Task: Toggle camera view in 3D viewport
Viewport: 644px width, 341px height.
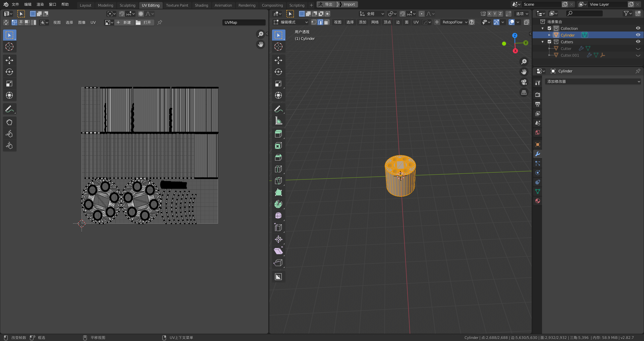Action: (x=524, y=82)
